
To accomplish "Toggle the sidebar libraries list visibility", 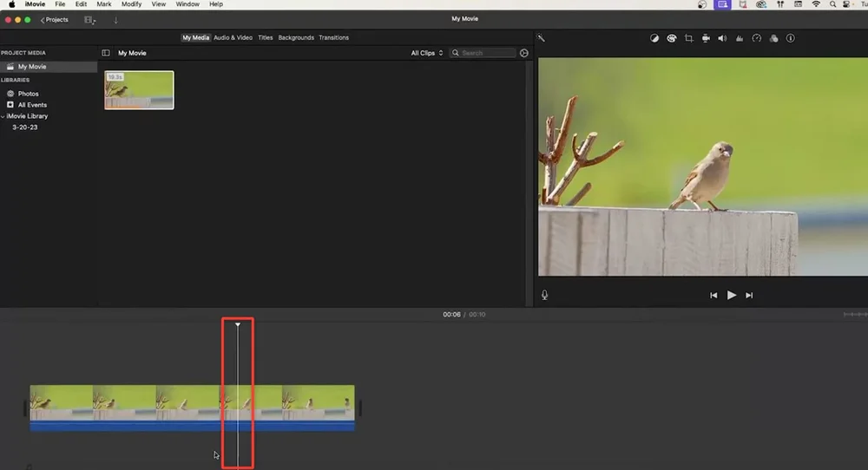I will [x=106, y=53].
